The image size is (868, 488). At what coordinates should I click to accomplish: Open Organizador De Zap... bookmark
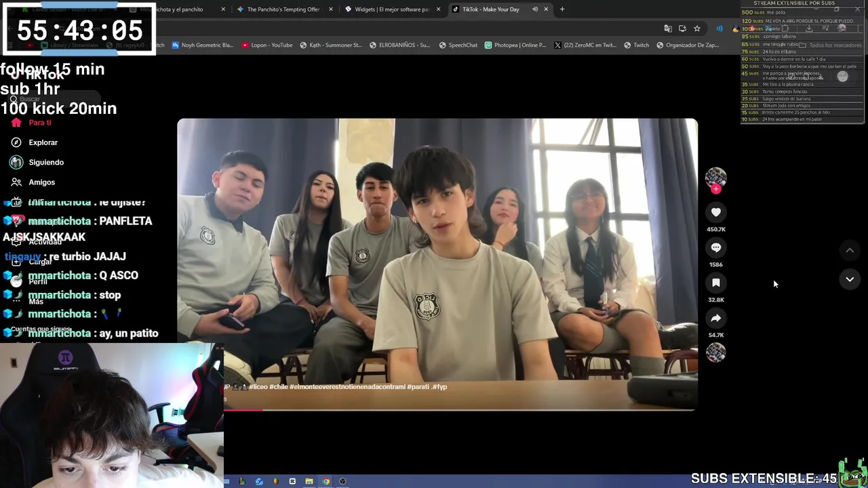click(x=688, y=45)
